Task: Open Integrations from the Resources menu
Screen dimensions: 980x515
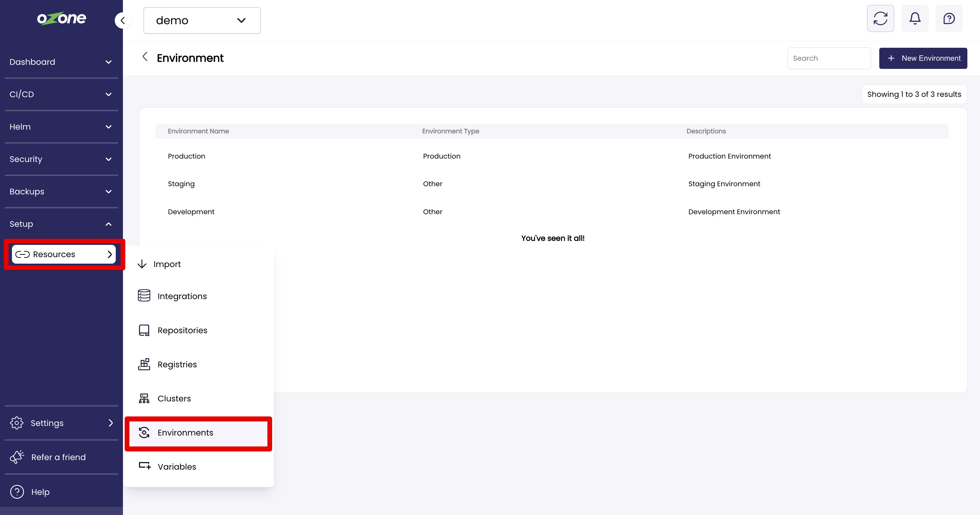Action: (x=182, y=296)
